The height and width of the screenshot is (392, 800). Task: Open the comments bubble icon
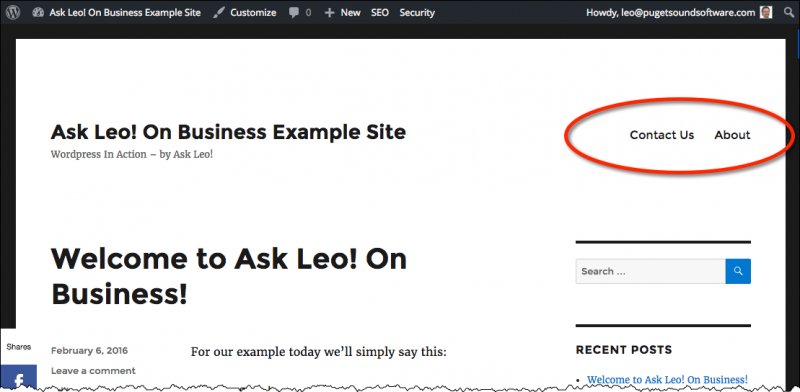[294, 13]
